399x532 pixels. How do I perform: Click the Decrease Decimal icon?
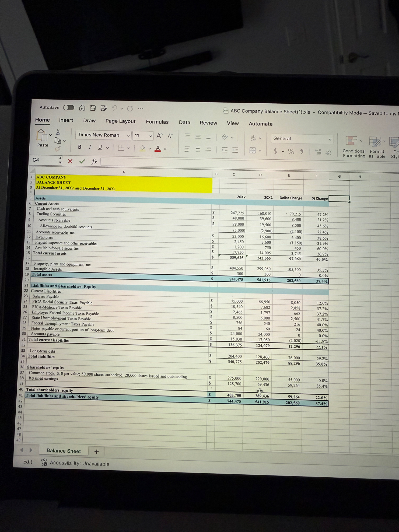pyautogui.click(x=328, y=152)
